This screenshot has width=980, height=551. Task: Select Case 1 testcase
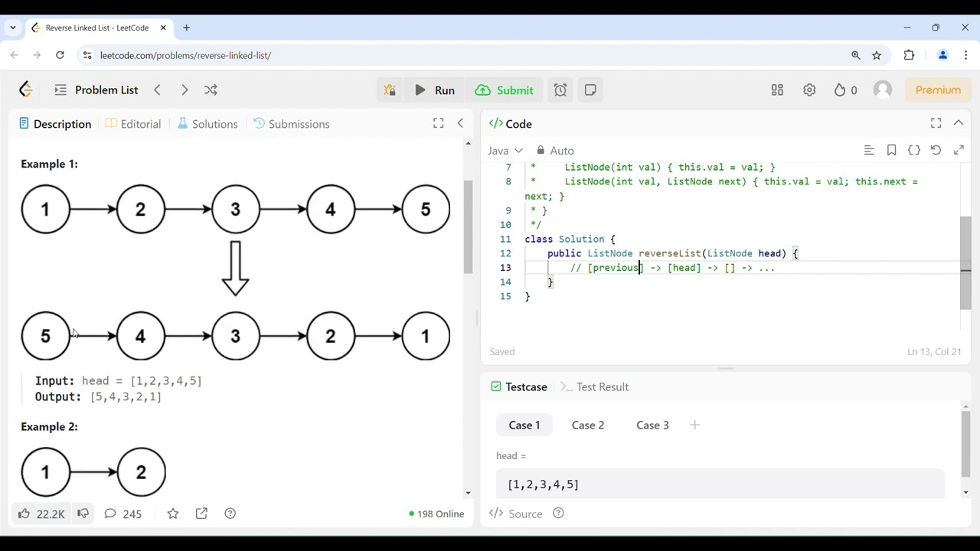(x=524, y=425)
